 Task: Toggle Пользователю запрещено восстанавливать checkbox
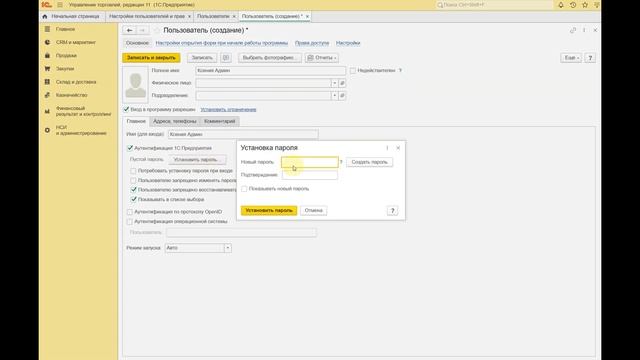133,190
